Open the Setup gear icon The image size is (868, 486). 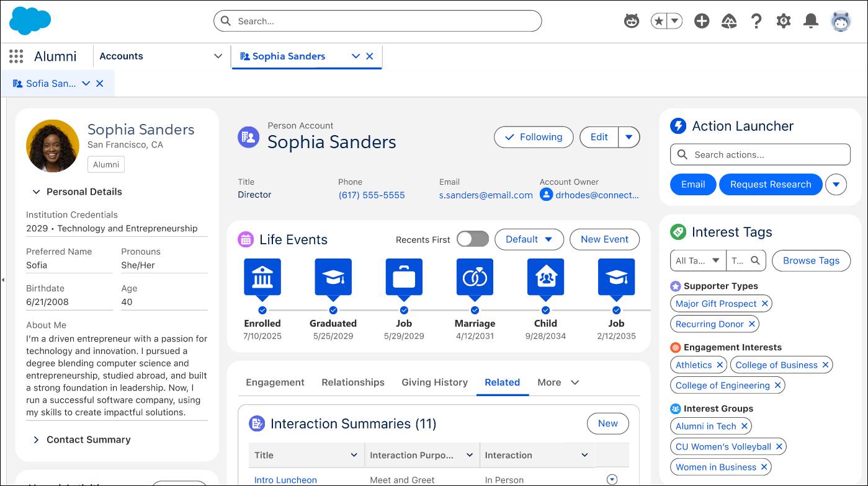(x=784, y=21)
